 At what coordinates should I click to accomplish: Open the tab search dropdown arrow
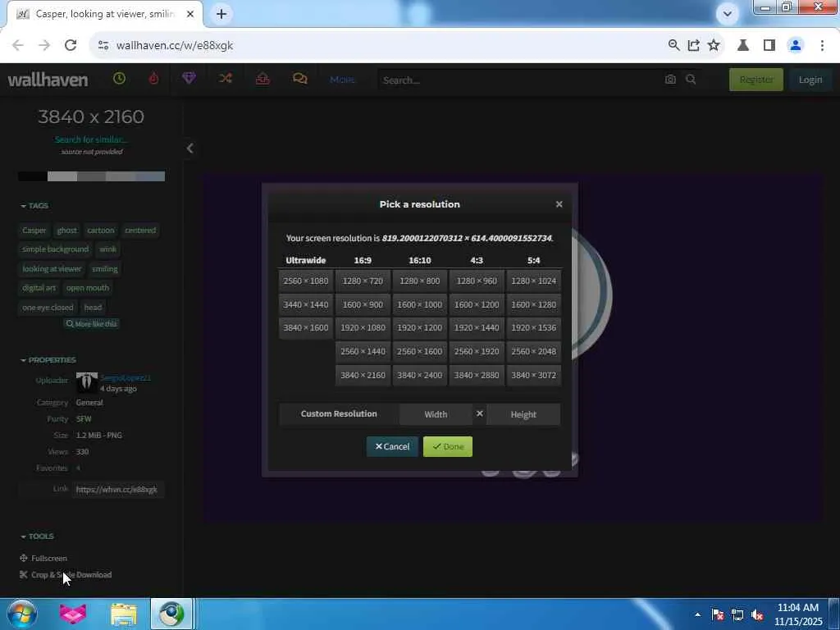(728, 14)
